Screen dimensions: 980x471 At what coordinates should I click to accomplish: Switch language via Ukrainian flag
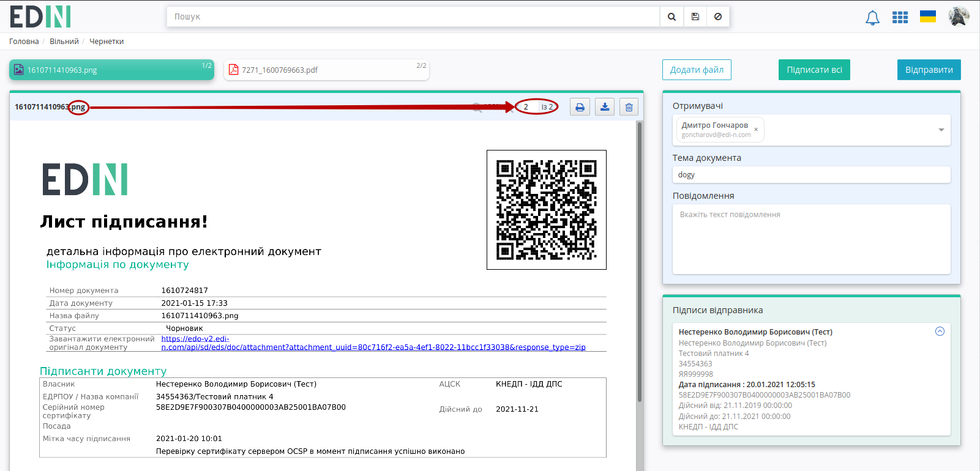[x=928, y=17]
